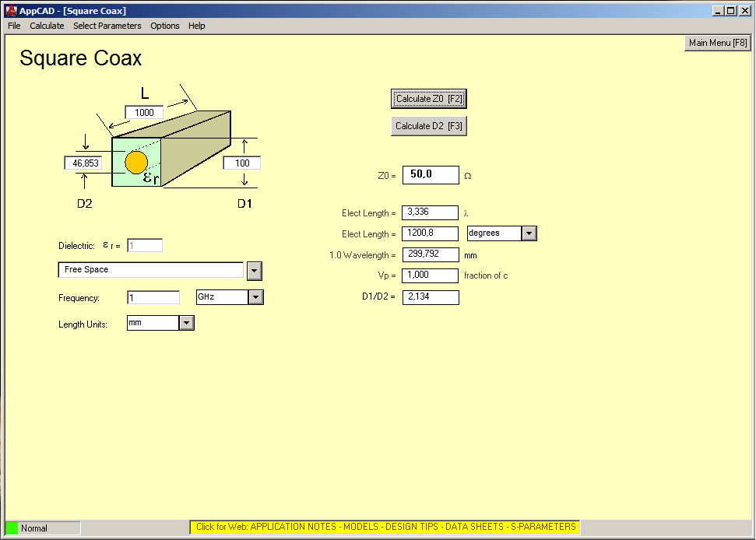756x540 pixels.
Task: Click the Free Space combo box text
Action: click(150, 270)
